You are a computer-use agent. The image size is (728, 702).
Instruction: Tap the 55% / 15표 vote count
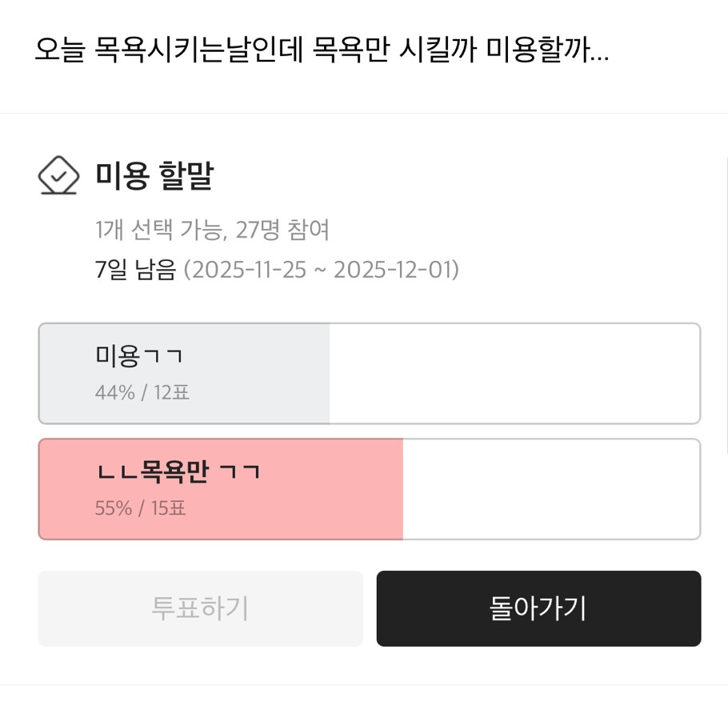pos(140,508)
